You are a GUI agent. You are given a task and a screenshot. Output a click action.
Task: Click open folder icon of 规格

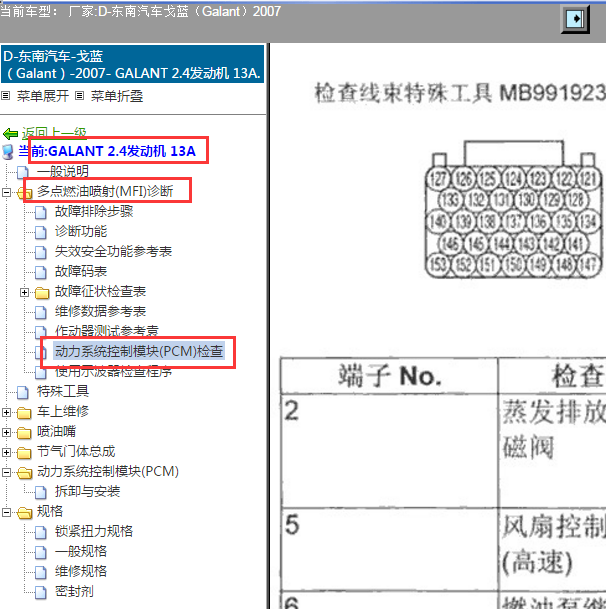coord(24,513)
